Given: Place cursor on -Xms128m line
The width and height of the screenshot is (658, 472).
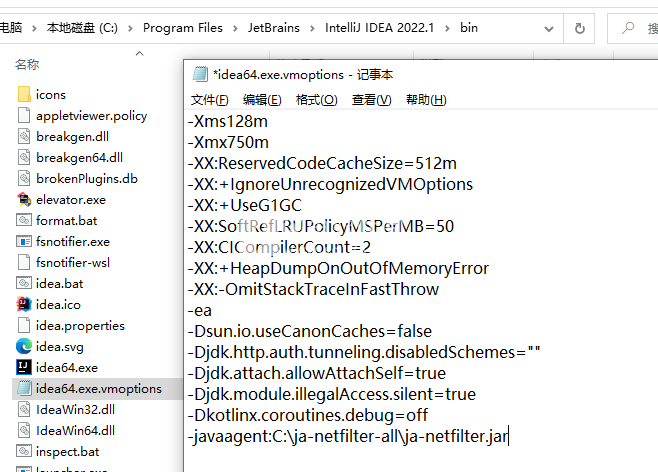Looking at the screenshot, I should pyautogui.click(x=228, y=121).
